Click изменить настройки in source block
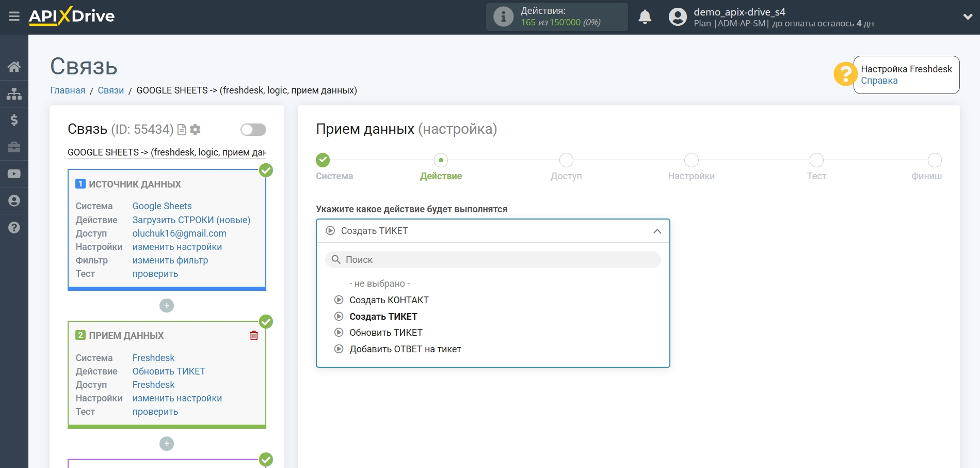Screen dimensions: 980x468 click(177, 247)
